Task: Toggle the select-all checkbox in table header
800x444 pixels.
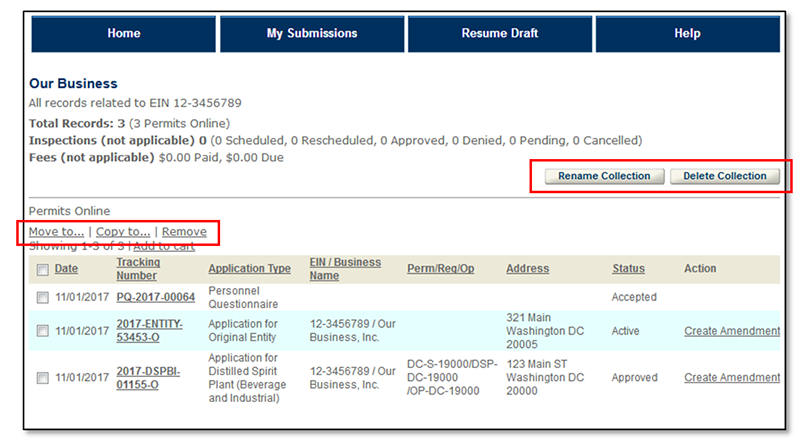Action: point(42,270)
